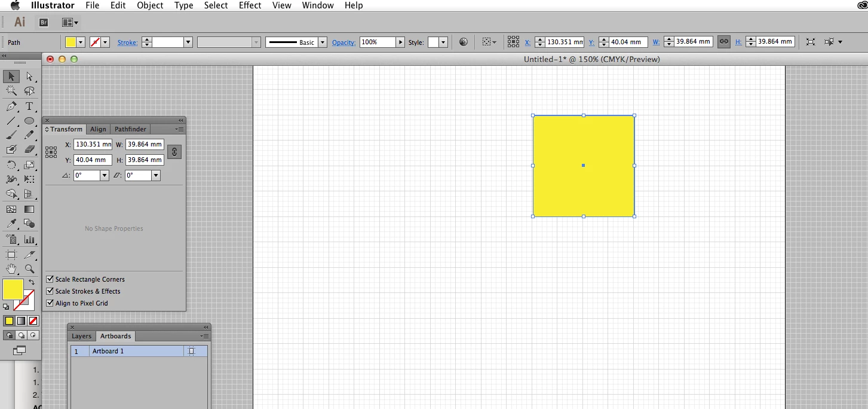Select the Ellipse tool
This screenshot has height=409, width=868.
29,121
